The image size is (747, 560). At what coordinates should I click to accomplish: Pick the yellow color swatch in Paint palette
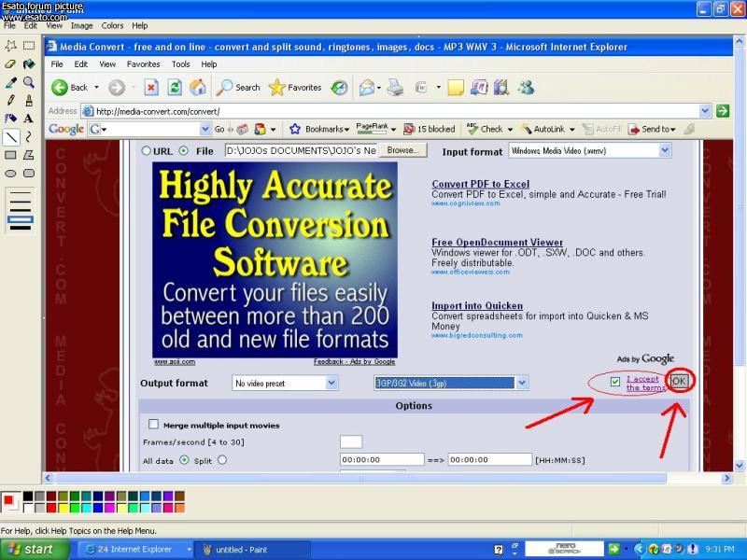(63, 508)
